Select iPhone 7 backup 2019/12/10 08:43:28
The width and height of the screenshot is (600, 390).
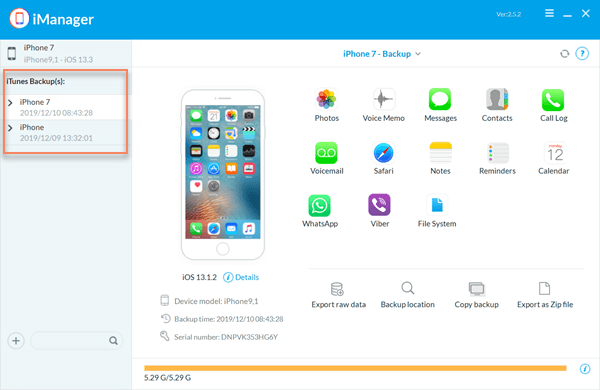tap(65, 107)
